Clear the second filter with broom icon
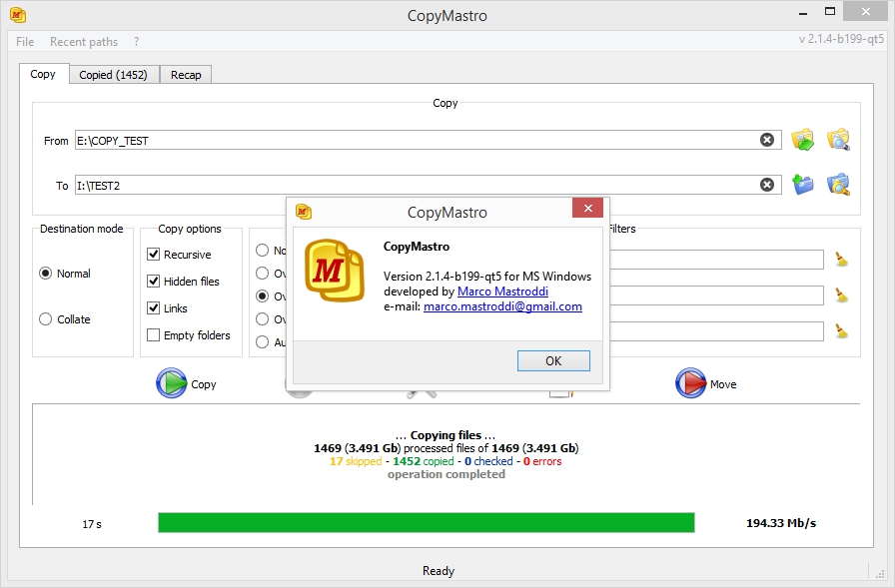895x588 pixels. tap(841, 295)
